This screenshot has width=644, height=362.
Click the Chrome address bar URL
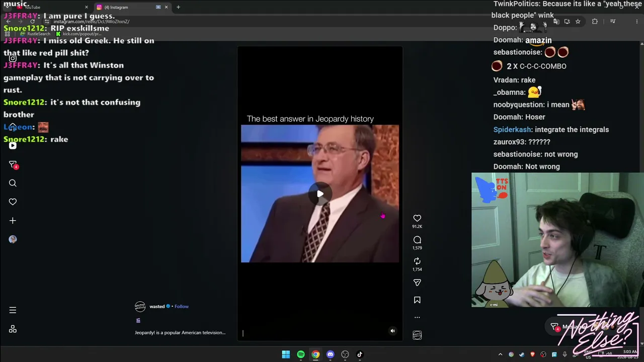92,22
